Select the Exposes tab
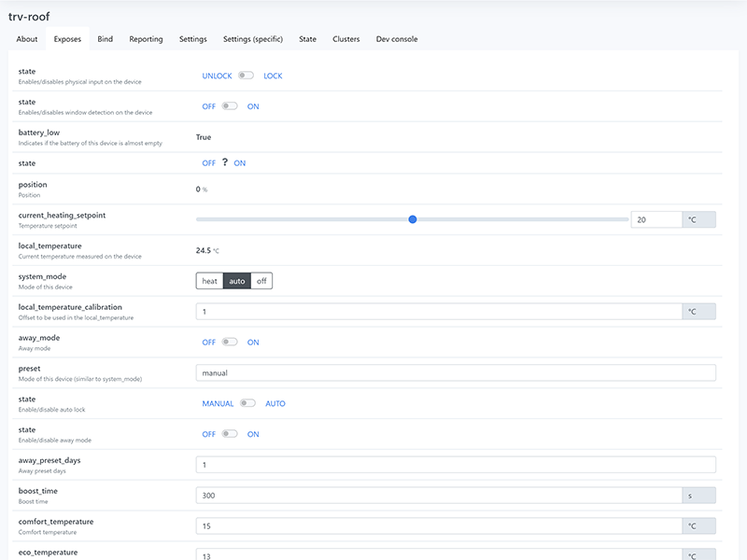747x560 pixels. 67,39
